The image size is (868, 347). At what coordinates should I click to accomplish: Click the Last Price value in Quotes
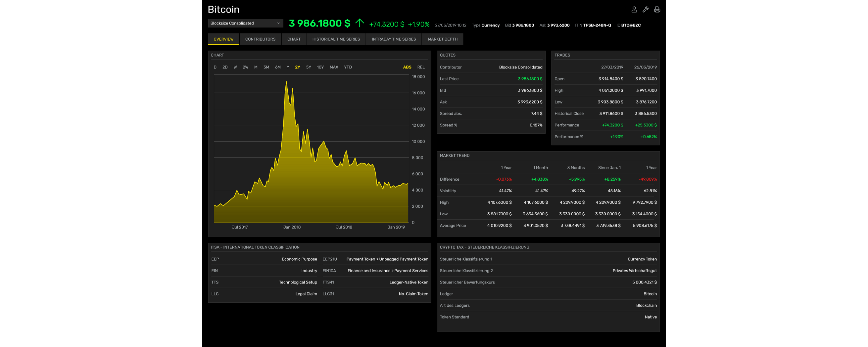530,79
